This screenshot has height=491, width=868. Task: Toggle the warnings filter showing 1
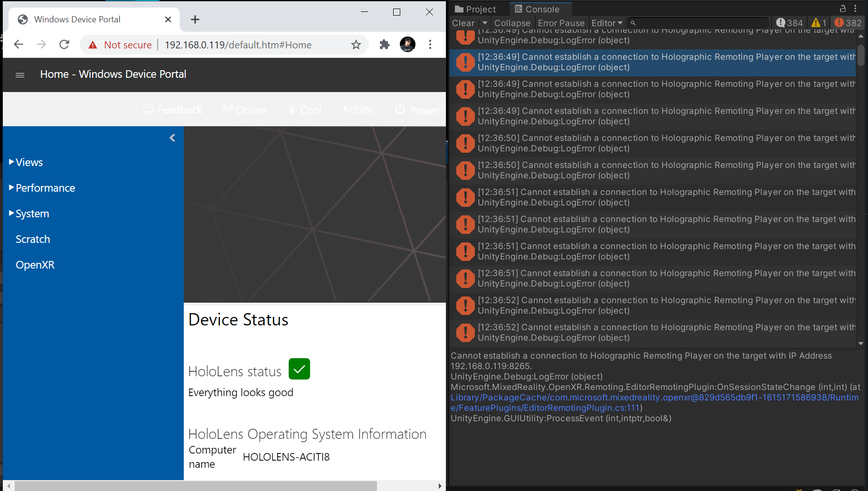(818, 22)
